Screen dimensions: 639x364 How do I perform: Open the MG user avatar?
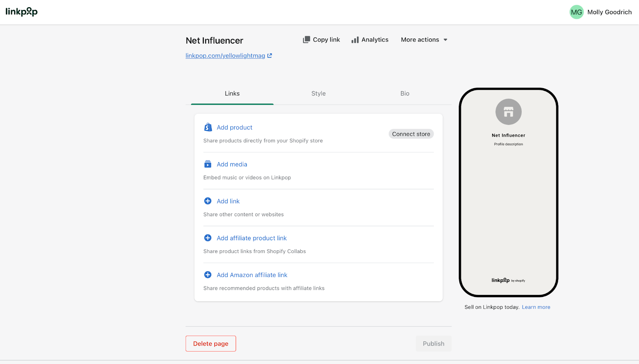576,12
